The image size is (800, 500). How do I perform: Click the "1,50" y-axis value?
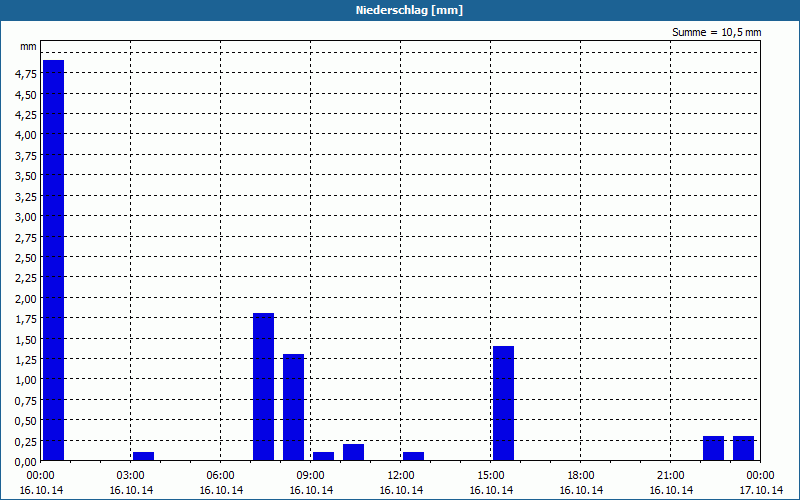(x=26, y=339)
